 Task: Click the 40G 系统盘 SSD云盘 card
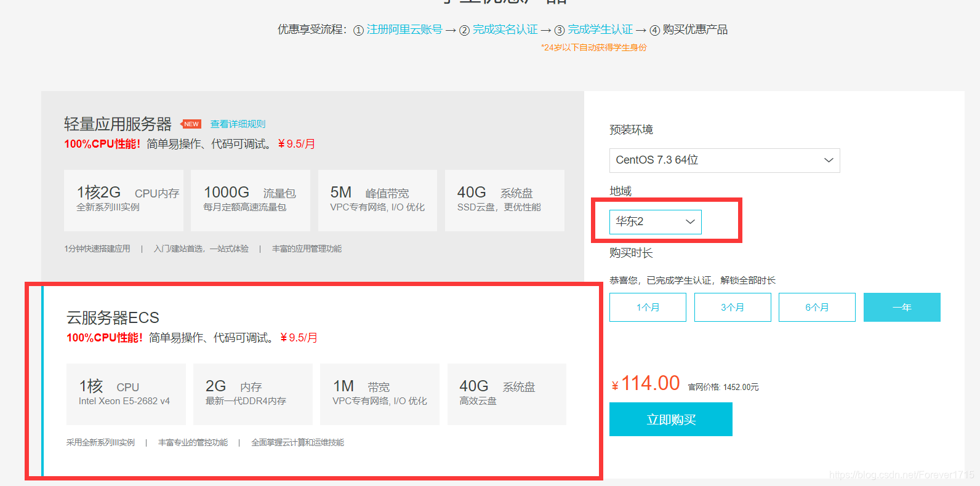coord(505,201)
